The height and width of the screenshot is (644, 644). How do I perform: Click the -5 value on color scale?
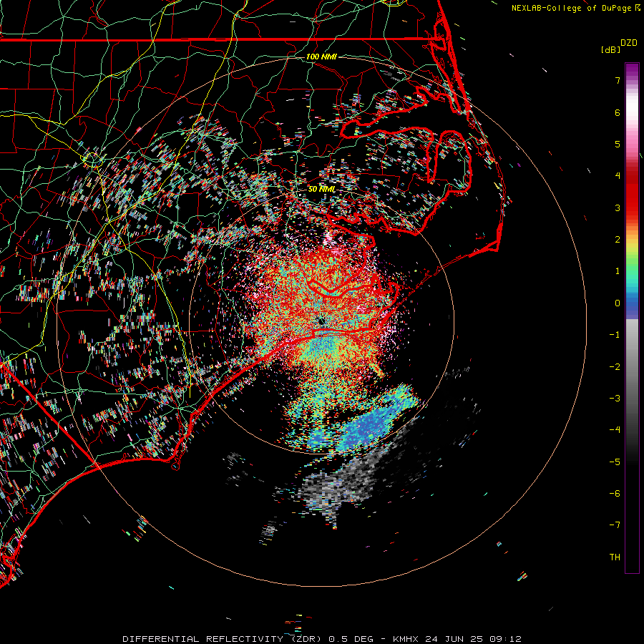[615, 462]
